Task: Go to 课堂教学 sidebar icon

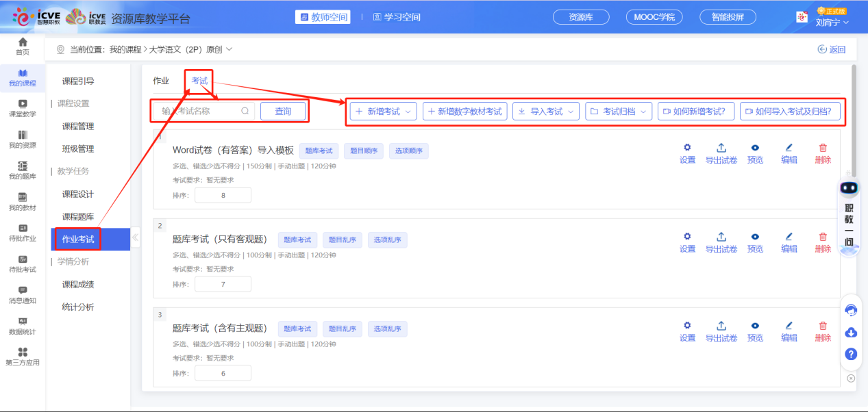Action: [23, 107]
